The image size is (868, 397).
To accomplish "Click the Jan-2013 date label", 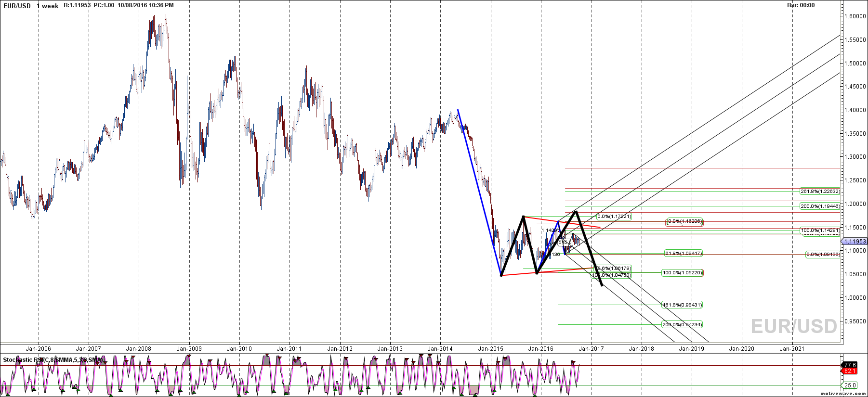I will click(390, 349).
